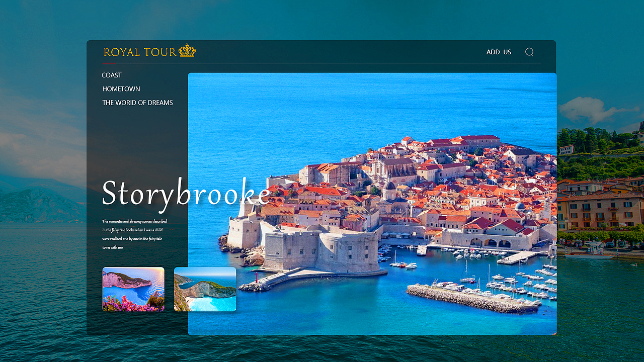Open the ADD US link
The width and height of the screenshot is (644, 362).
click(x=499, y=52)
